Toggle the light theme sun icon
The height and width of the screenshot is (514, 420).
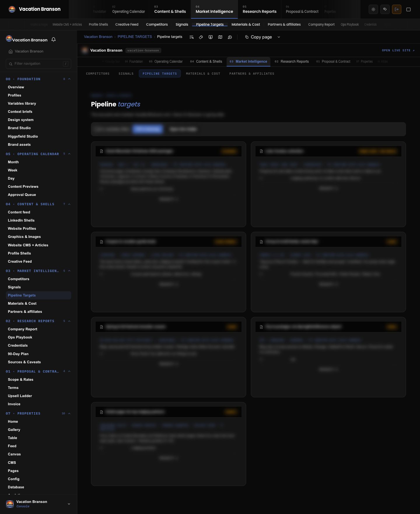pyautogui.click(x=373, y=9)
